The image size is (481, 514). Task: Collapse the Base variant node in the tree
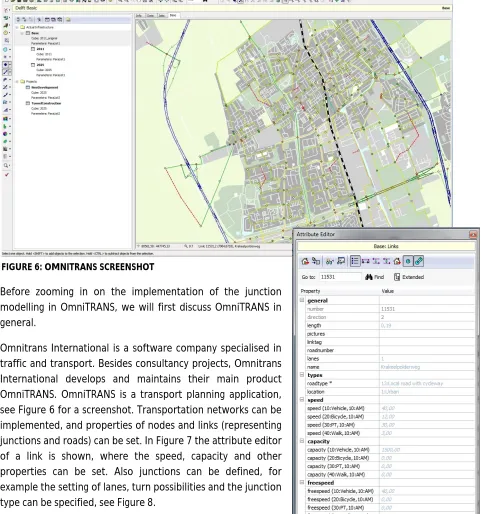pos(22,33)
